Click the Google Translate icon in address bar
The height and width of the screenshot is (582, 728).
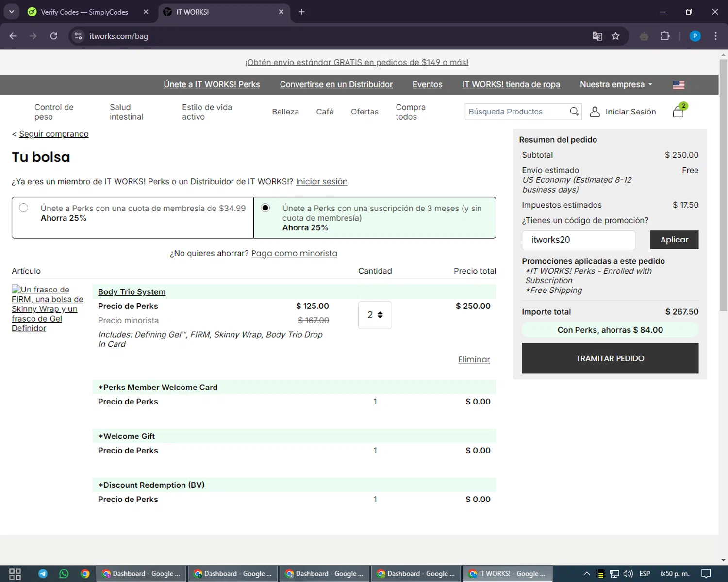[597, 36]
